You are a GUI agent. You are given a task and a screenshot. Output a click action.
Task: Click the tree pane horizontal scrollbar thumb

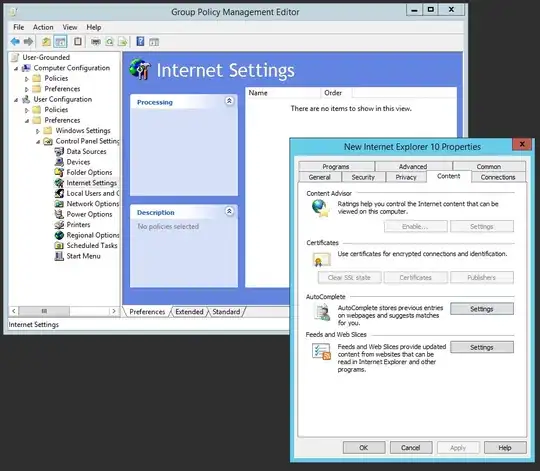click(x=44, y=311)
